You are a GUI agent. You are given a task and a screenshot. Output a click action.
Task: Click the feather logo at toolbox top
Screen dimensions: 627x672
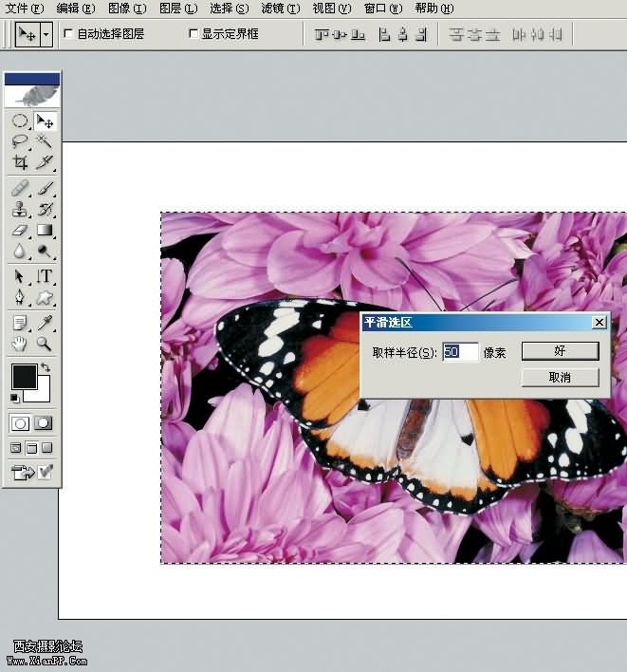coord(32,95)
